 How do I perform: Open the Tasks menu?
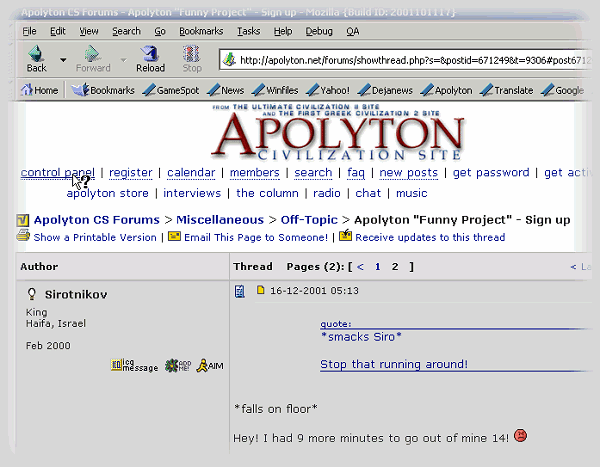click(248, 31)
